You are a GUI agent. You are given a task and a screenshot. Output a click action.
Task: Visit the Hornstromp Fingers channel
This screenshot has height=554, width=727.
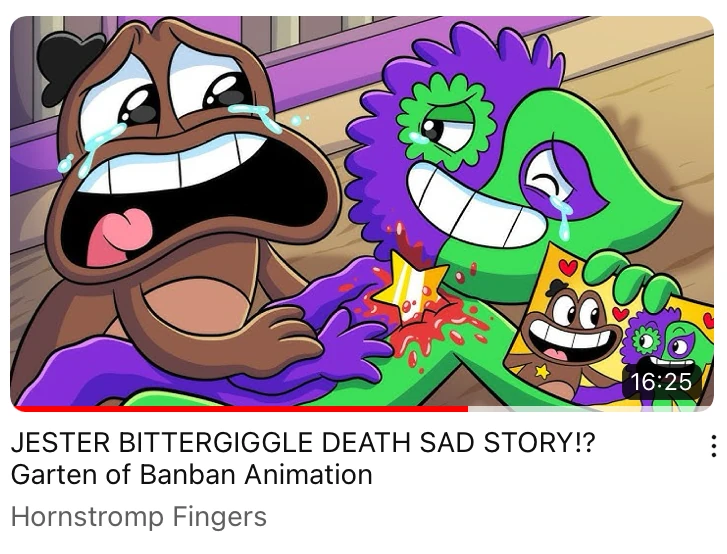pyautogui.click(x=139, y=516)
